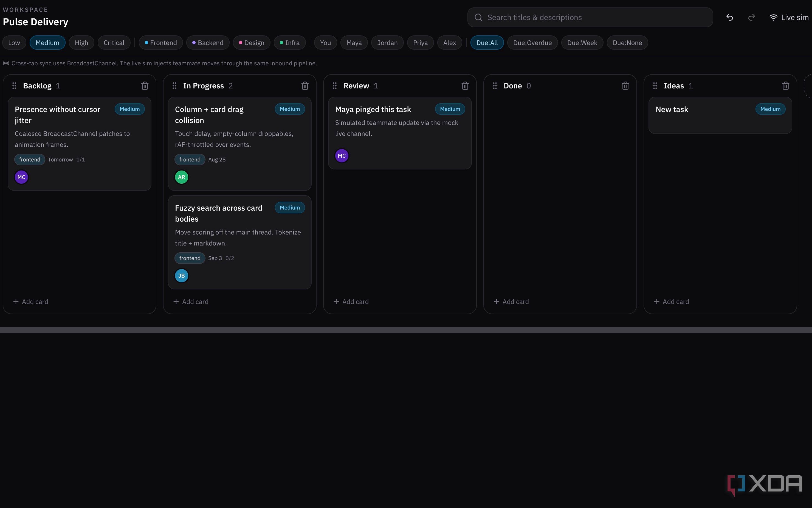Select the Due:None filter

point(627,43)
